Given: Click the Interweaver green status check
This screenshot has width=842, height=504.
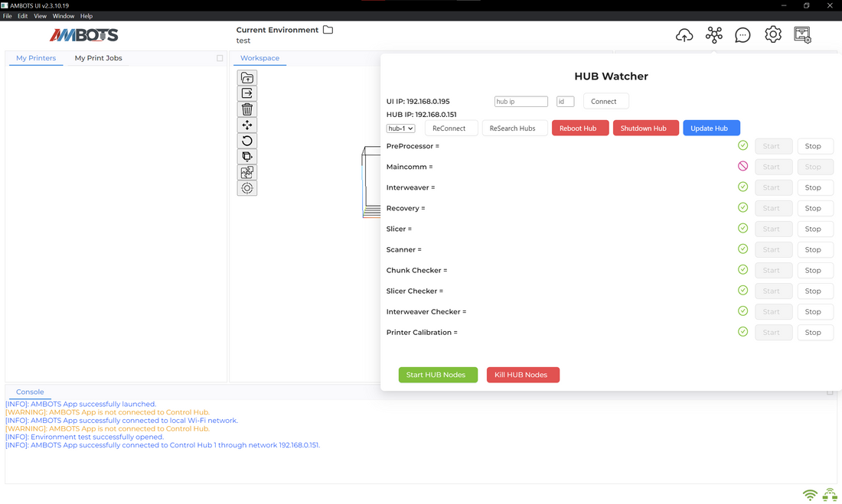Looking at the screenshot, I should click(742, 187).
